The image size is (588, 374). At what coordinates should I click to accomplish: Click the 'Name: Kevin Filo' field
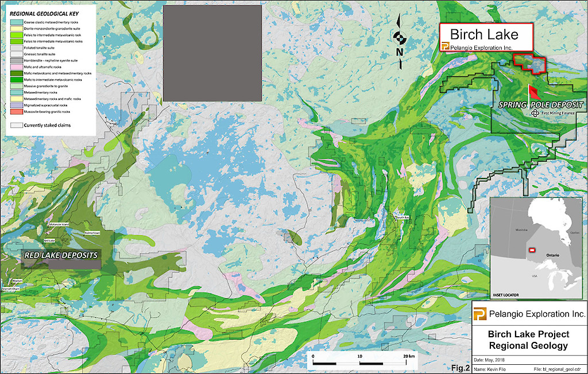[489, 369]
